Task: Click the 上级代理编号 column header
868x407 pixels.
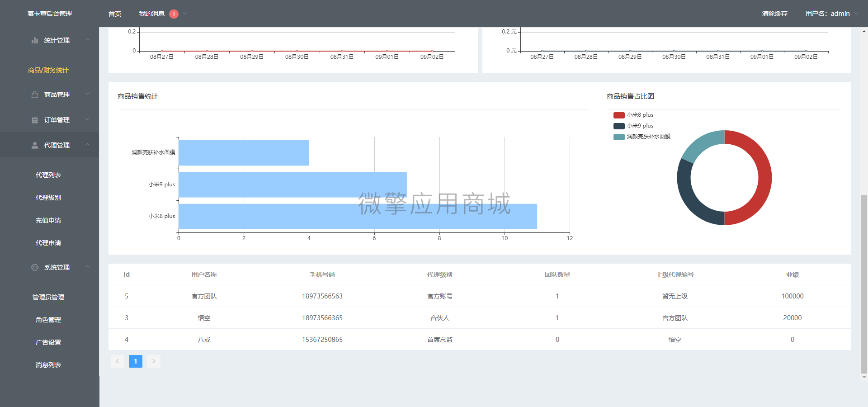Action: pyautogui.click(x=675, y=274)
